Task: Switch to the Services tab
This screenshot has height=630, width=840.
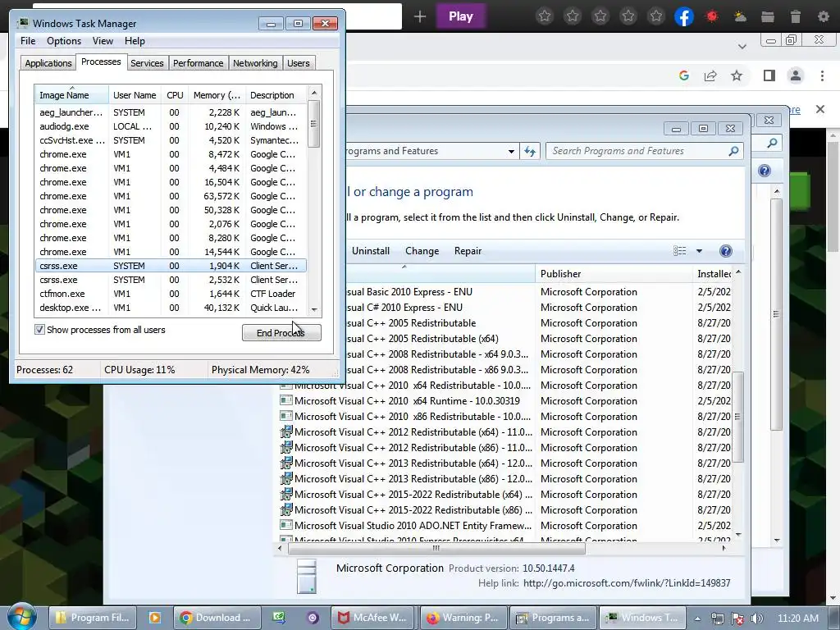Action: click(x=147, y=63)
